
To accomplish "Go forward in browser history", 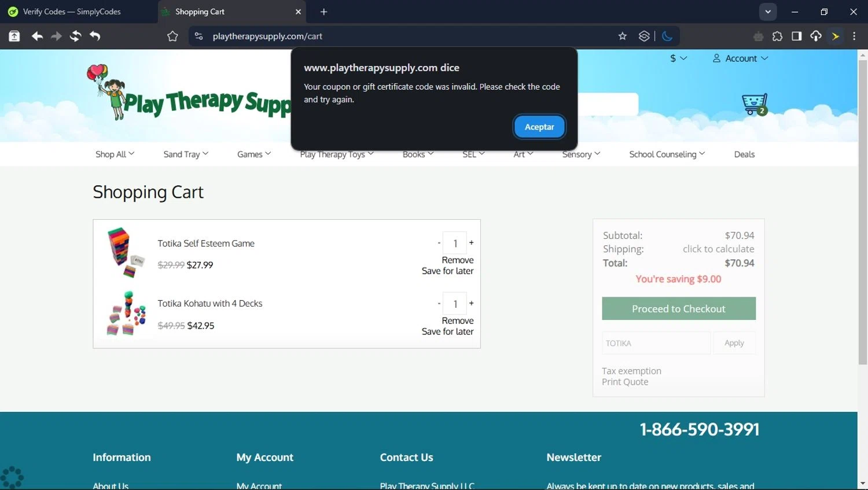I will click(x=56, y=36).
